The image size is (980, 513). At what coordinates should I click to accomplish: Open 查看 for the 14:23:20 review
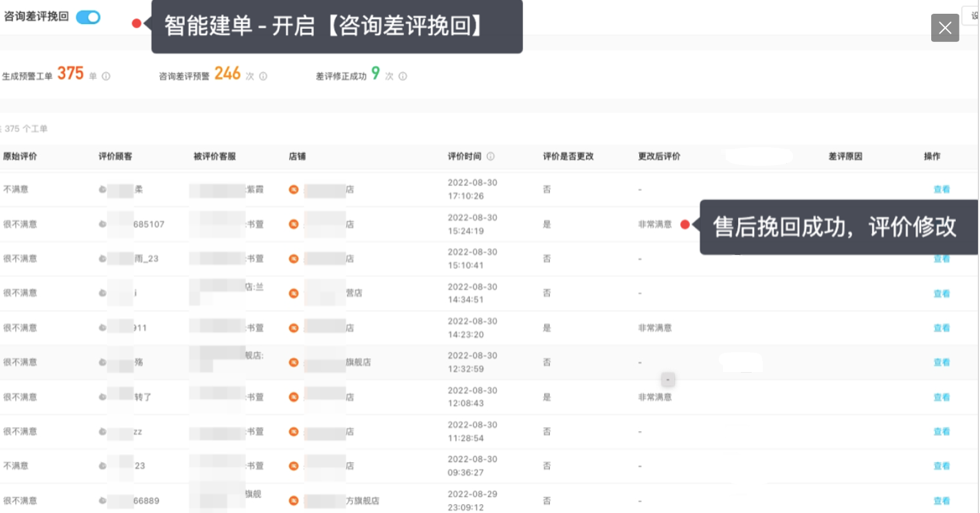(x=942, y=328)
